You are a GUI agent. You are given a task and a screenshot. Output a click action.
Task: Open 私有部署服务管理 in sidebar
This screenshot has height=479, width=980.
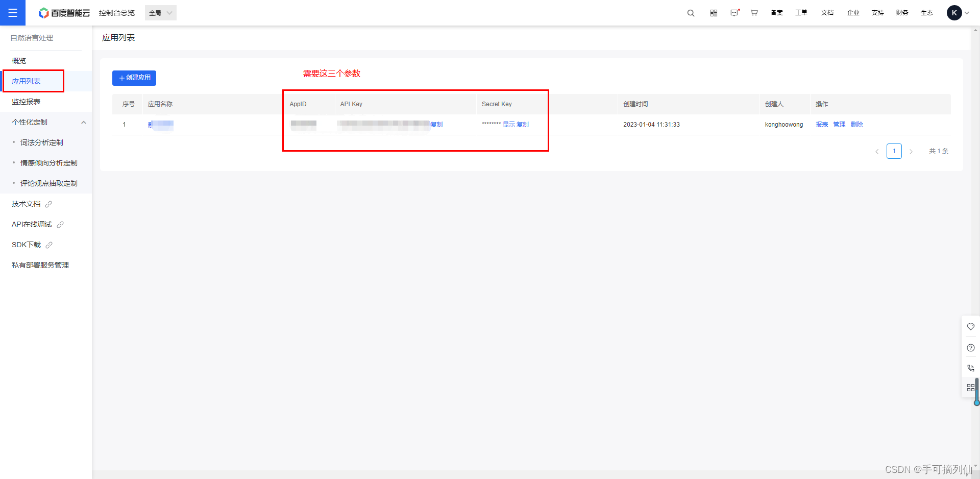pyautogui.click(x=40, y=265)
